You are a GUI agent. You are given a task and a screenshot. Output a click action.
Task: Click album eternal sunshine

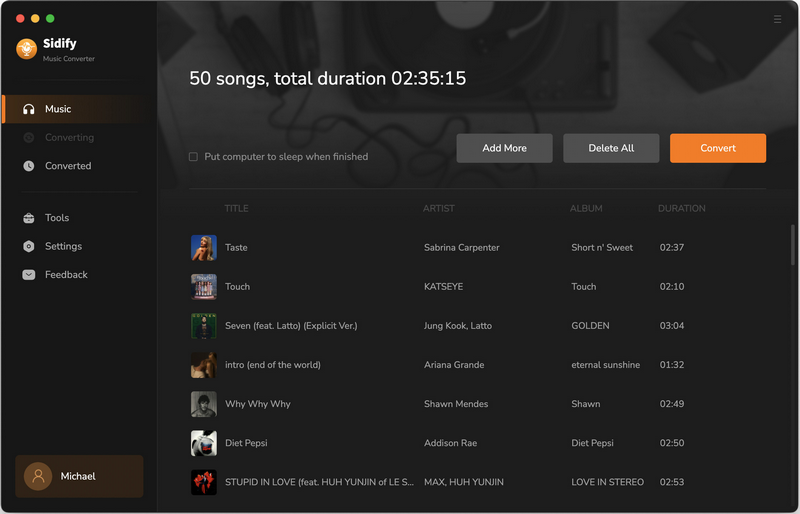[605, 365]
